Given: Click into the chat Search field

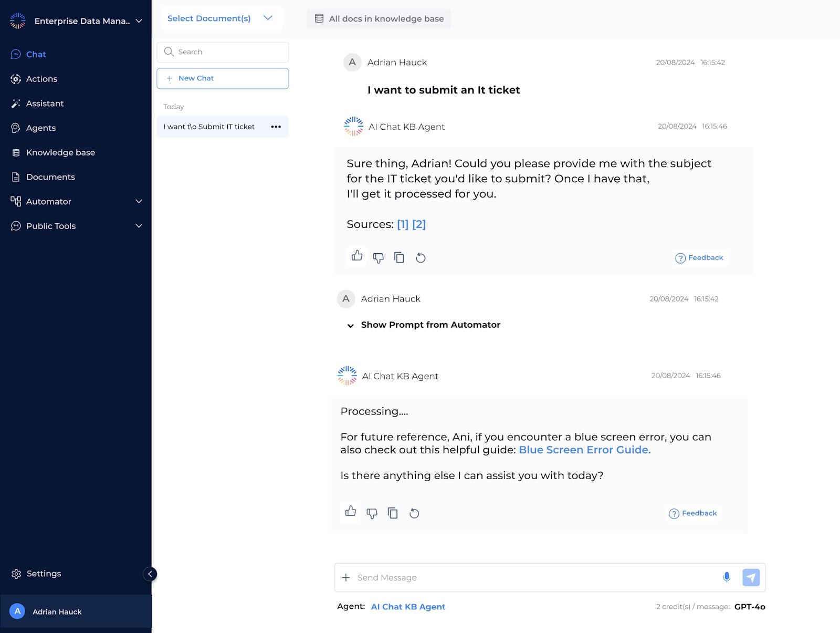Looking at the screenshot, I should pyautogui.click(x=223, y=52).
